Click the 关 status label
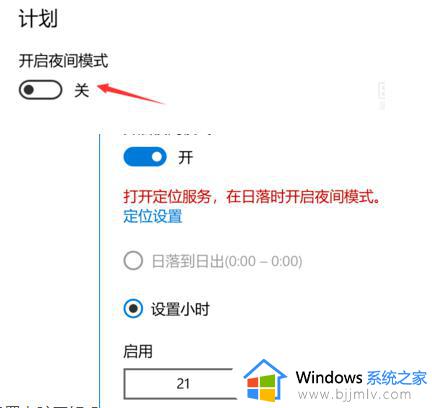The height and width of the screenshot is (408, 432). 82,90
